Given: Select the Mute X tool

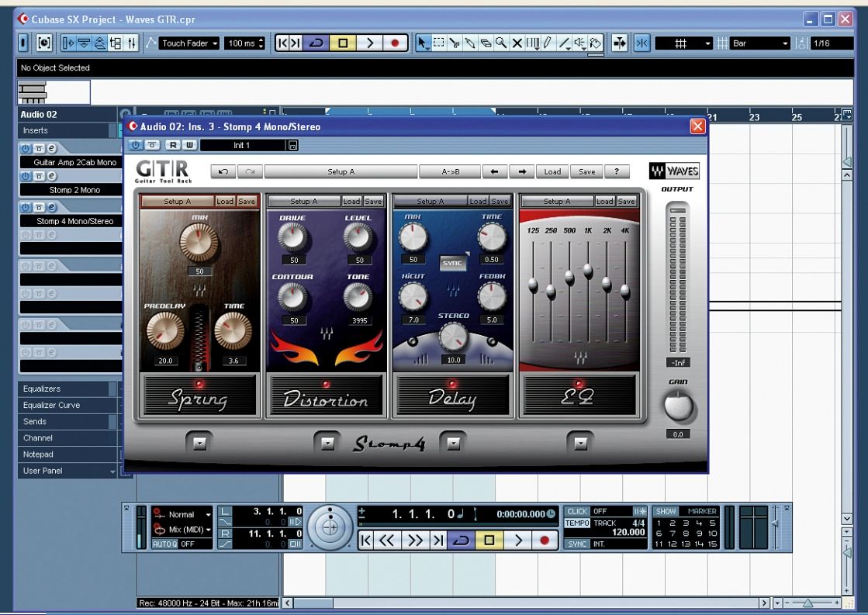Looking at the screenshot, I should (x=517, y=43).
